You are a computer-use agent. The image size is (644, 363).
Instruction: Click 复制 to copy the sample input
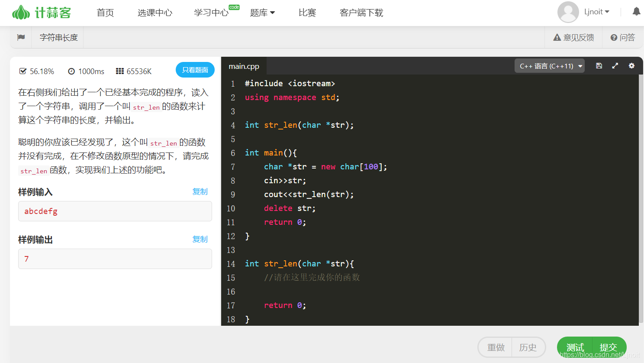coord(200,191)
